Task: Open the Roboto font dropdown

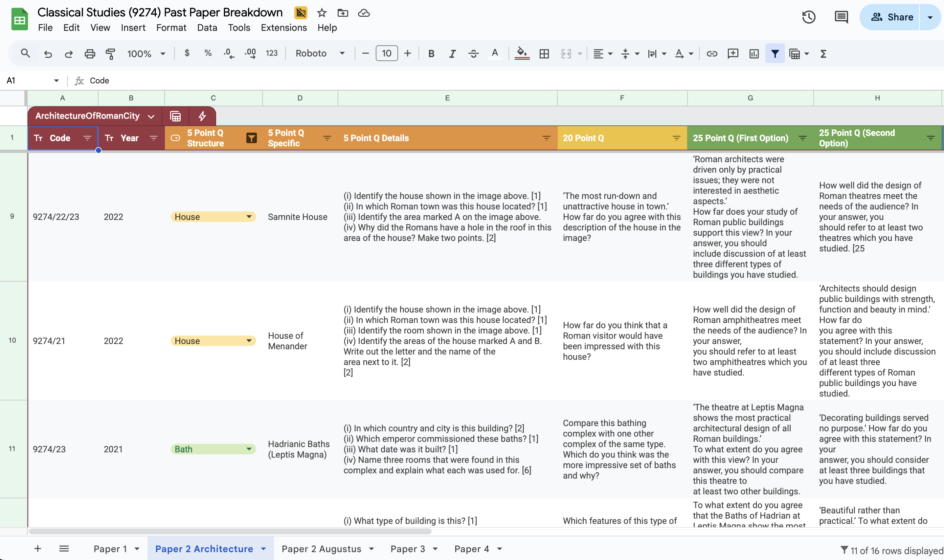Action: click(x=320, y=54)
